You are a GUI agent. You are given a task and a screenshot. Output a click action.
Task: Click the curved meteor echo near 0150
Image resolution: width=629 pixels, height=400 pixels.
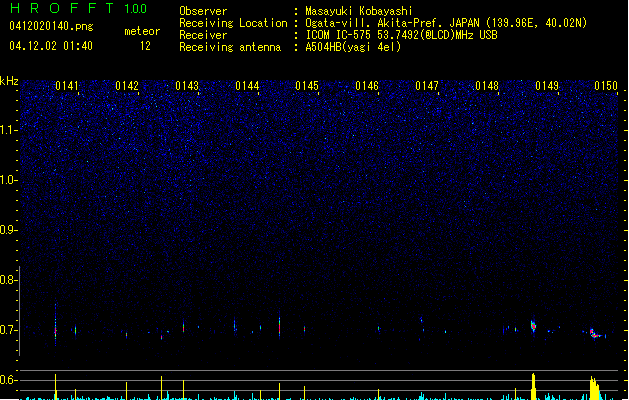pyautogui.click(x=595, y=333)
